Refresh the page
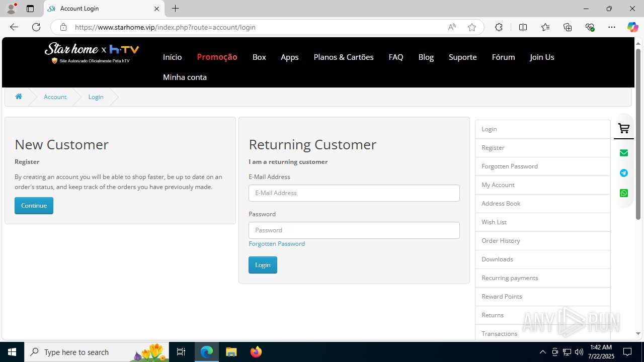The height and width of the screenshot is (362, 644). (x=36, y=27)
